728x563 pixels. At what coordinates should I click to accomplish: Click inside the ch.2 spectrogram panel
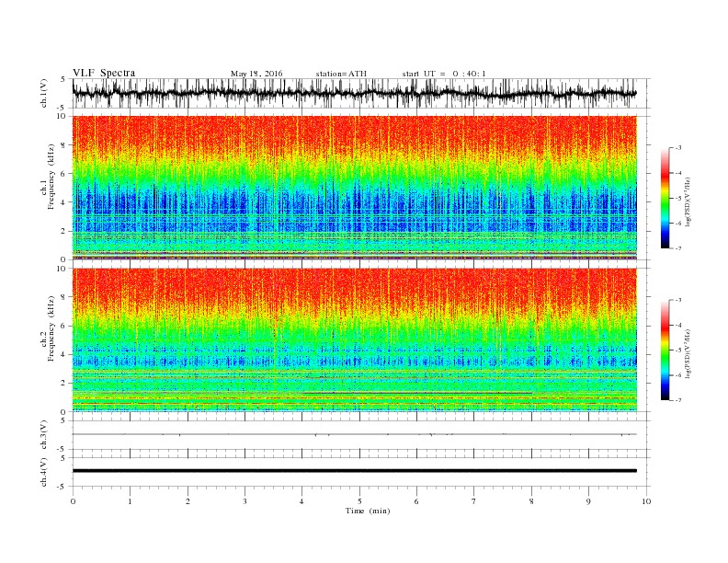[354, 340]
